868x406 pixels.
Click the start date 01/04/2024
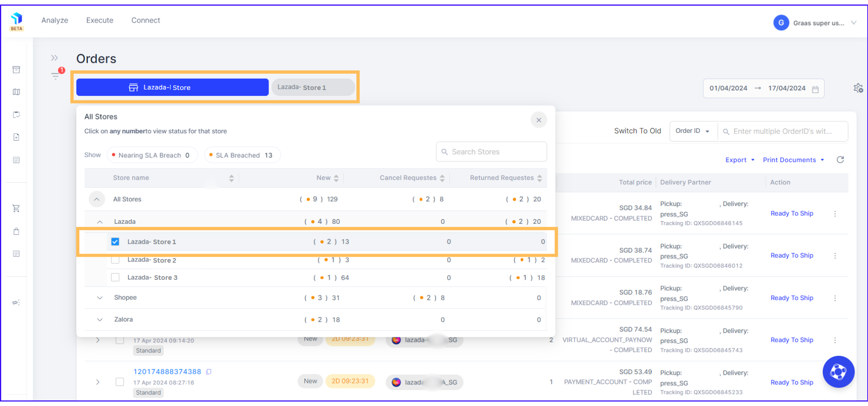(728, 88)
